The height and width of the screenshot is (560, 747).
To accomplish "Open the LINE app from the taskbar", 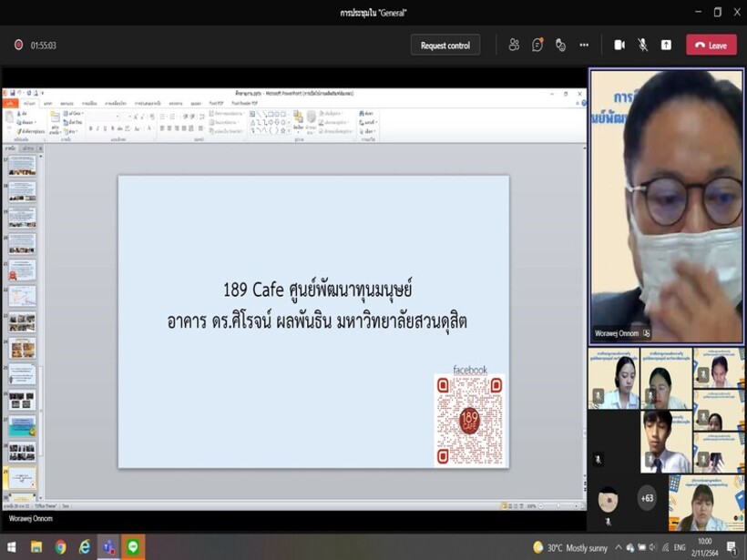I will point(133,546).
